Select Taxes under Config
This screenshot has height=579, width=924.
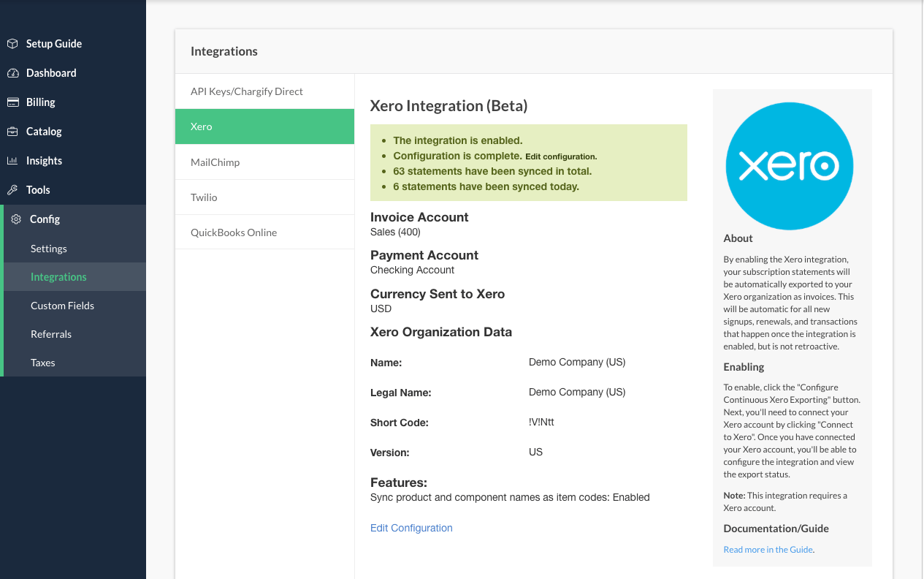(43, 363)
